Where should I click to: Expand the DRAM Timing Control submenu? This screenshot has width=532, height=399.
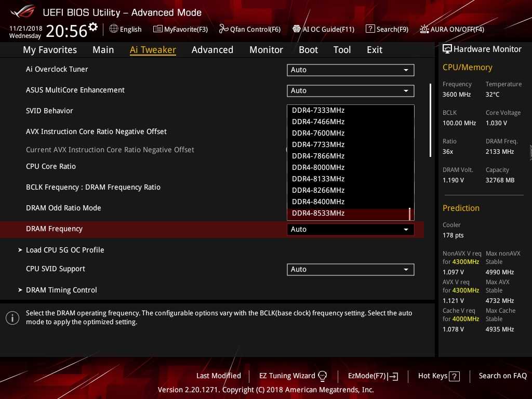coord(61,290)
